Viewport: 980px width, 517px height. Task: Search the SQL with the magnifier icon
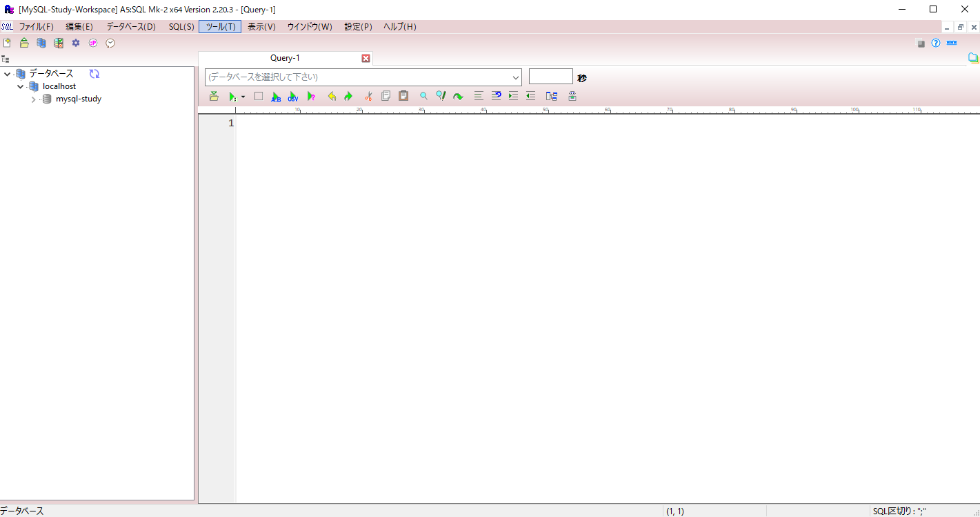(423, 96)
